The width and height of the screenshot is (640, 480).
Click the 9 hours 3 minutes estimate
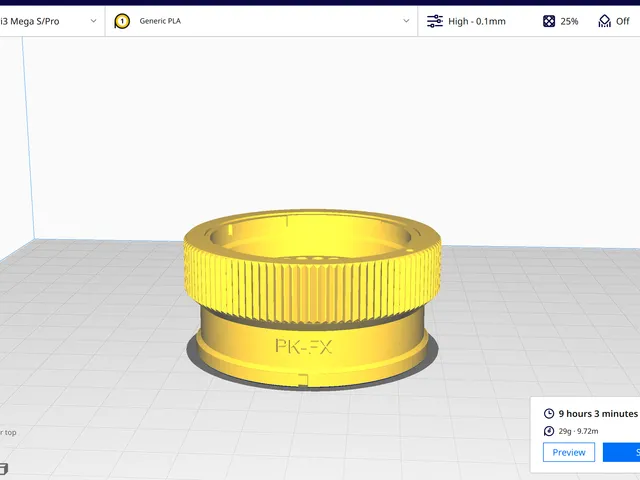(x=598, y=413)
